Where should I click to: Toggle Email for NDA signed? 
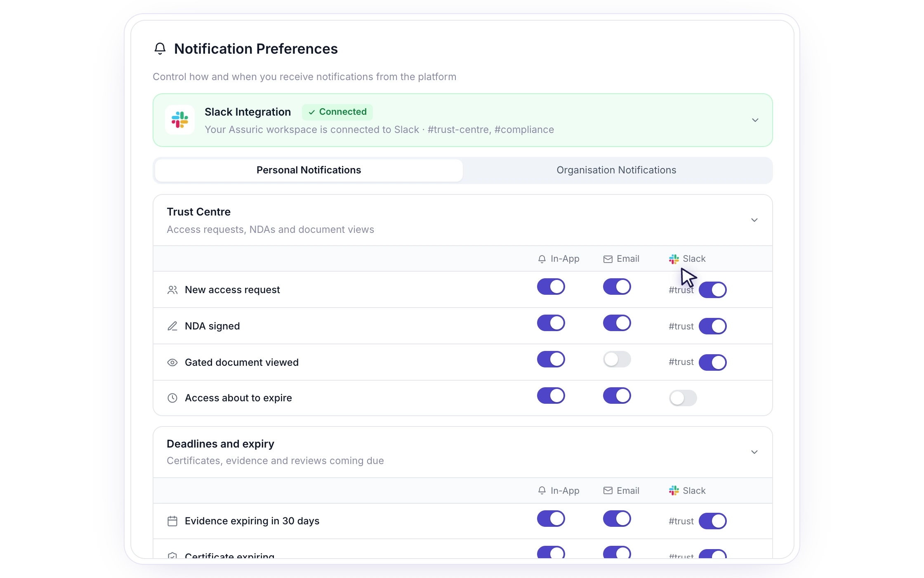617,323
